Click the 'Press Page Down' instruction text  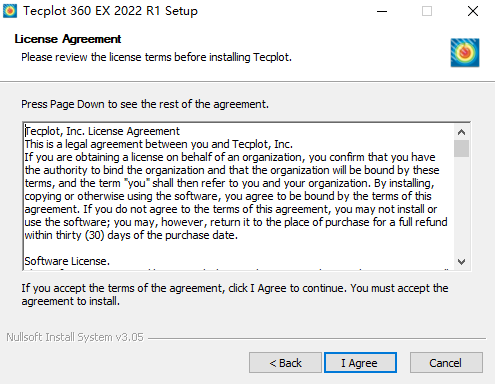coord(145,104)
